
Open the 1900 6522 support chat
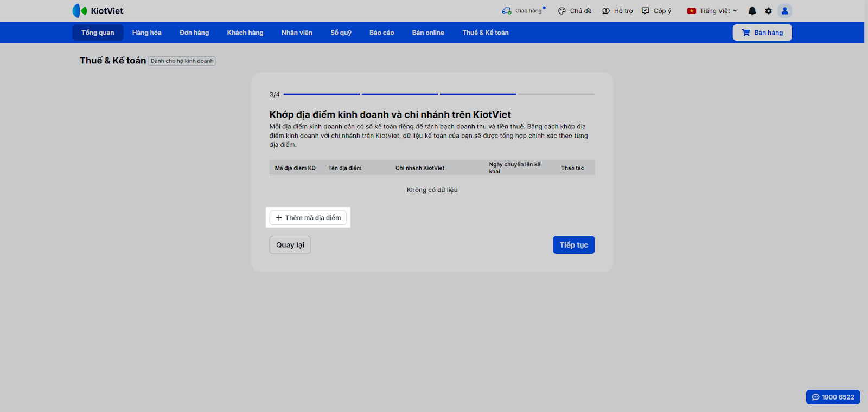pos(833,397)
